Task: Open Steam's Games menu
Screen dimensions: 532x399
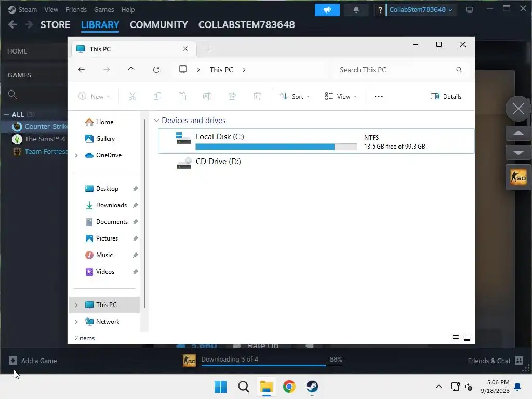Action: (104, 10)
